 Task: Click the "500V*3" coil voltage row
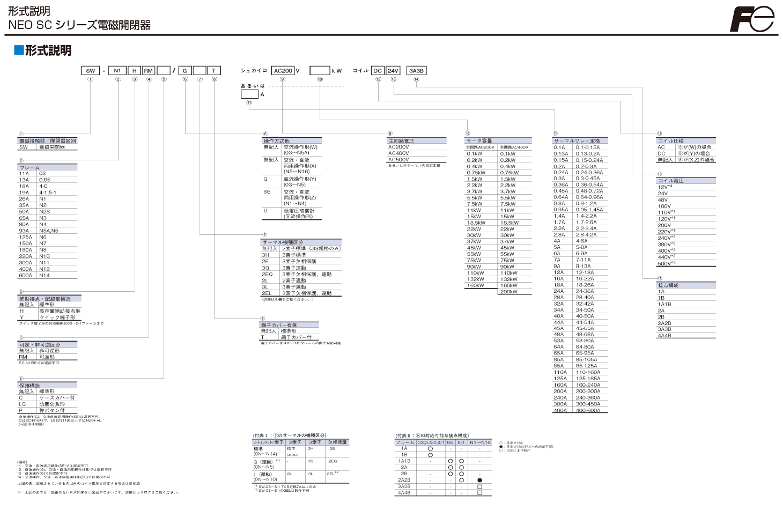686,263
